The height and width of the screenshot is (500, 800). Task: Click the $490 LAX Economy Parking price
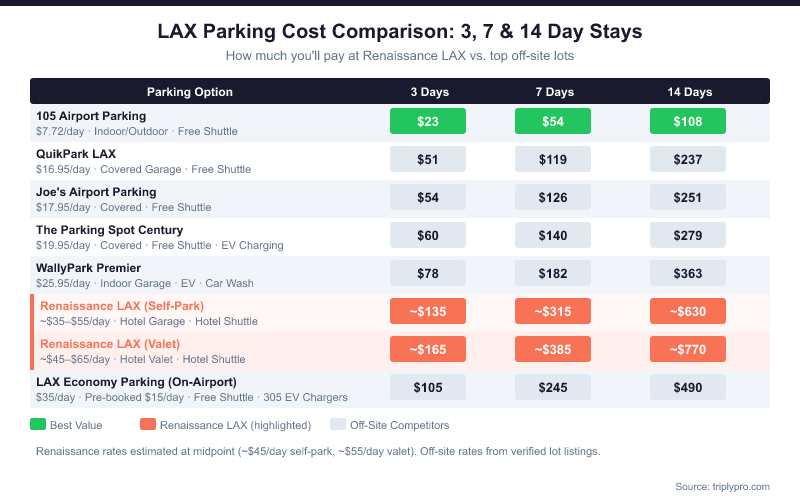tap(688, 387)
